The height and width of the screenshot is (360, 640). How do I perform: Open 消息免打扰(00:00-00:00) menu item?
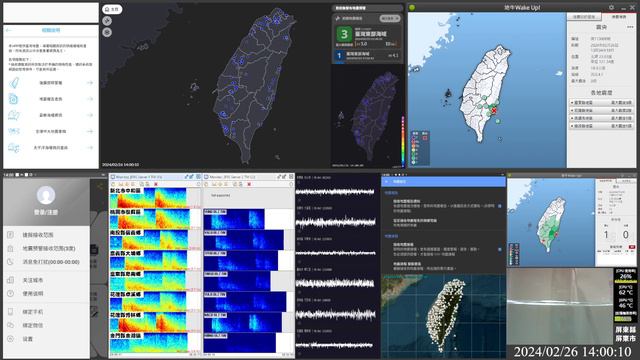click(x=47, y=262)
